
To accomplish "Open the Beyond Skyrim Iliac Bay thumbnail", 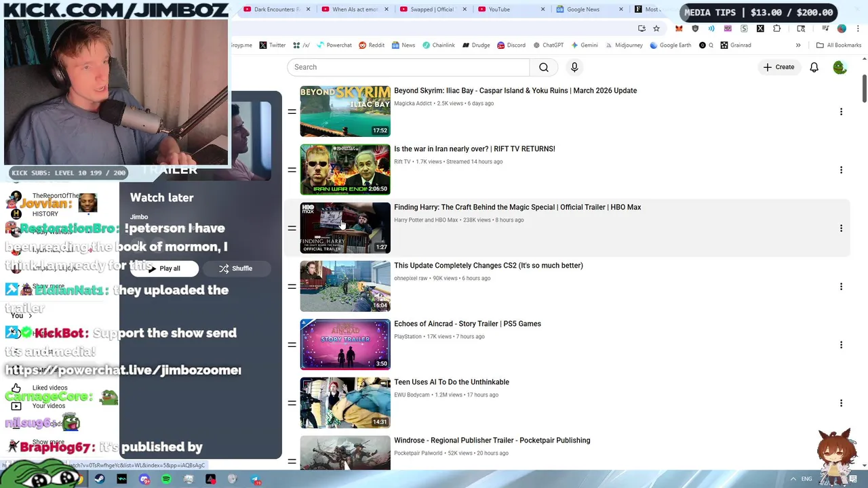I will click(x=345, y=111).
